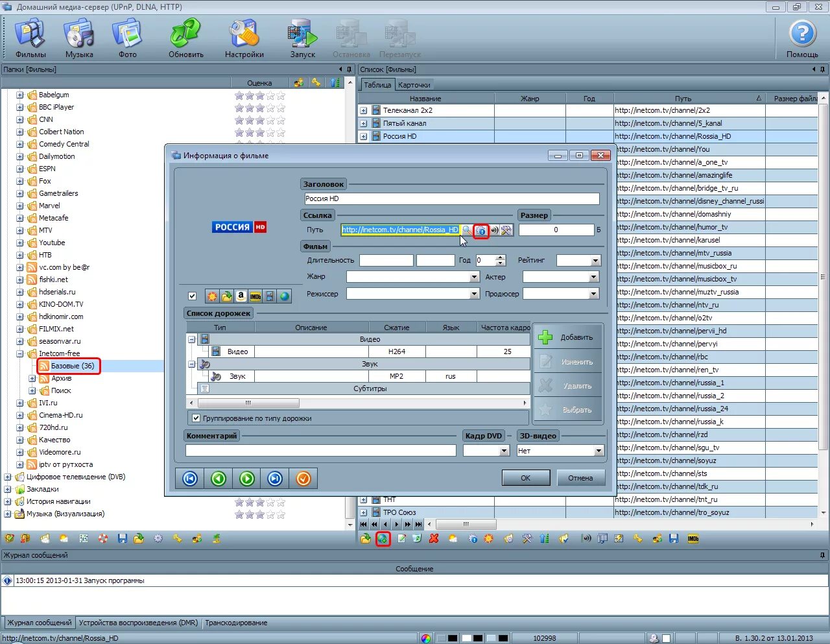Click the Заголовок field with Россия HD

point(451,199)
